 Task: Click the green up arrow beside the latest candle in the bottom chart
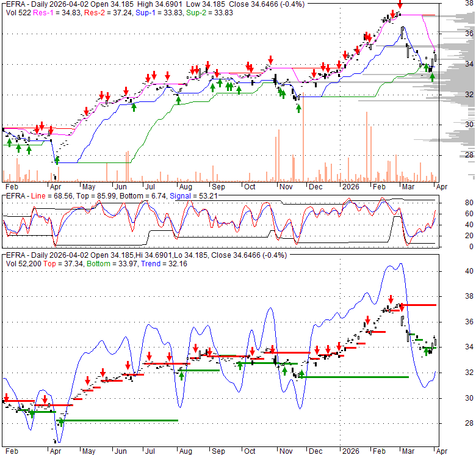427,351
